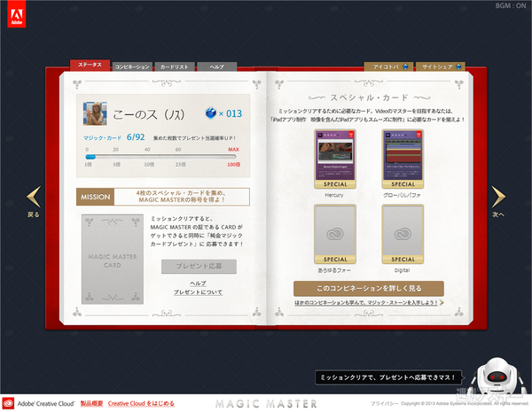The image size is (532, 412).
Task: Open the 製品概要 footer link
Action: pos(91,403)
